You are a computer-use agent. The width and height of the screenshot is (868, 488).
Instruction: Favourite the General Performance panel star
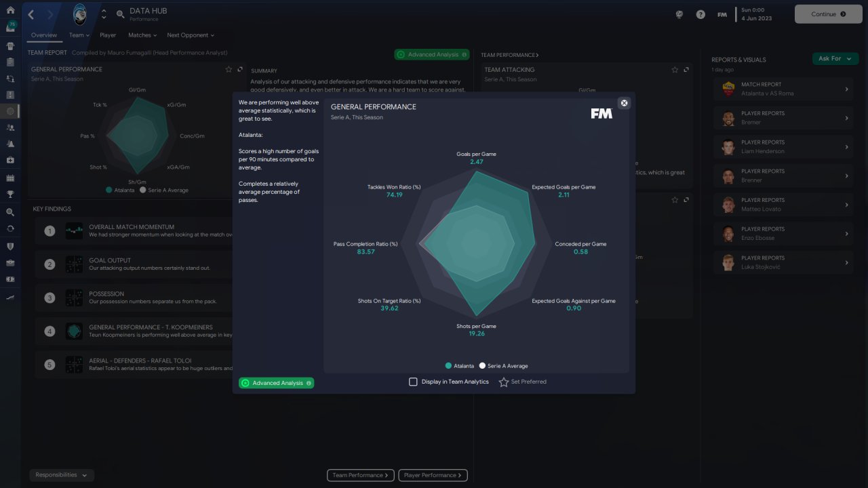229,69
